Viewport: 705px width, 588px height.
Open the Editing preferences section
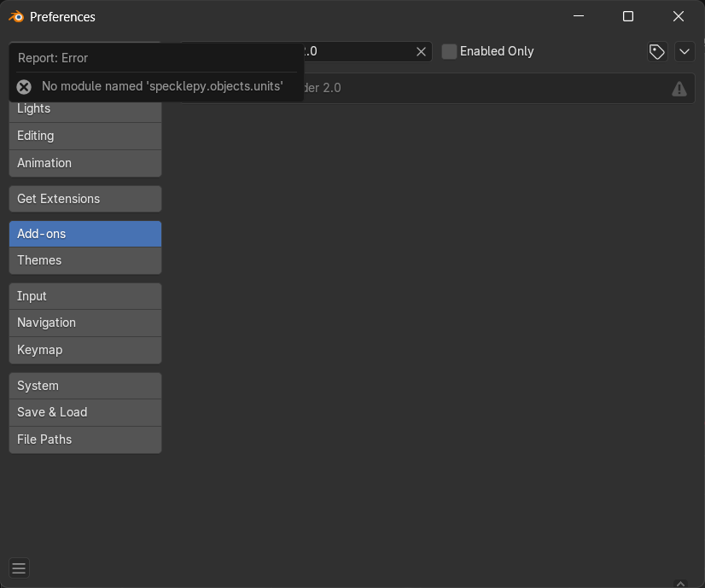tap(85, 136)
